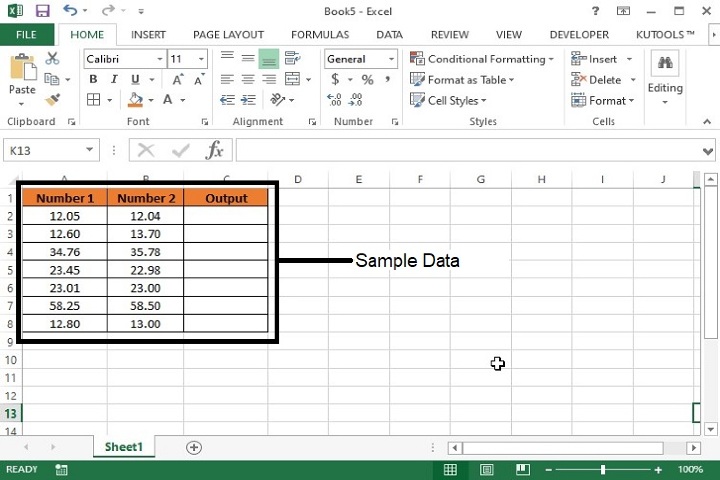Switch to the FORMULAS tab
Screen dimensions: 720x480
tap(320, 34)
